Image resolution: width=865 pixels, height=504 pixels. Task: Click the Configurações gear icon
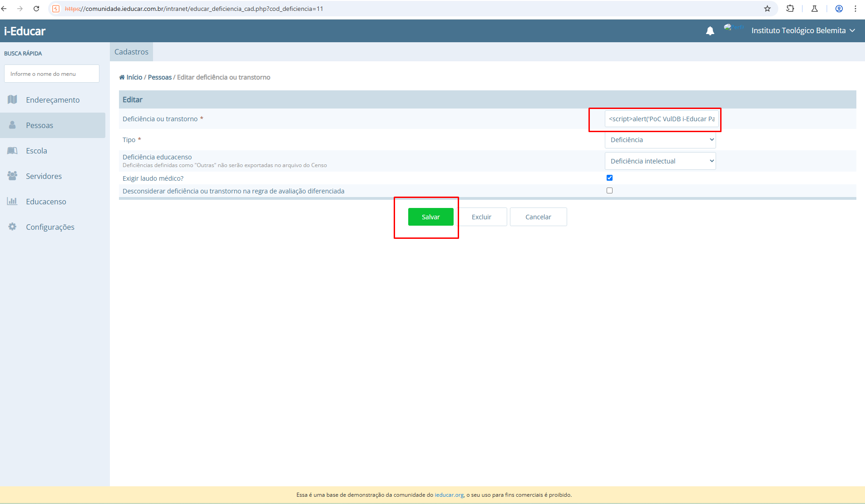click(12, 227)
